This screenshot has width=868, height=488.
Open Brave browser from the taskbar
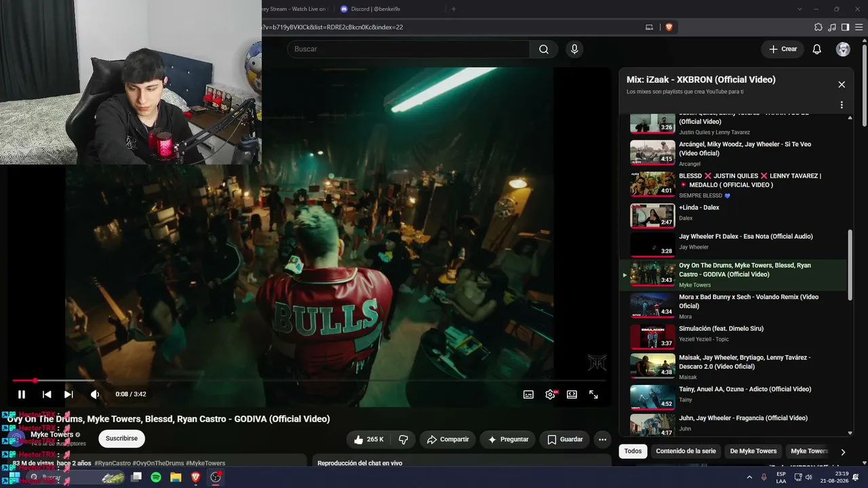tap(195, 477)
